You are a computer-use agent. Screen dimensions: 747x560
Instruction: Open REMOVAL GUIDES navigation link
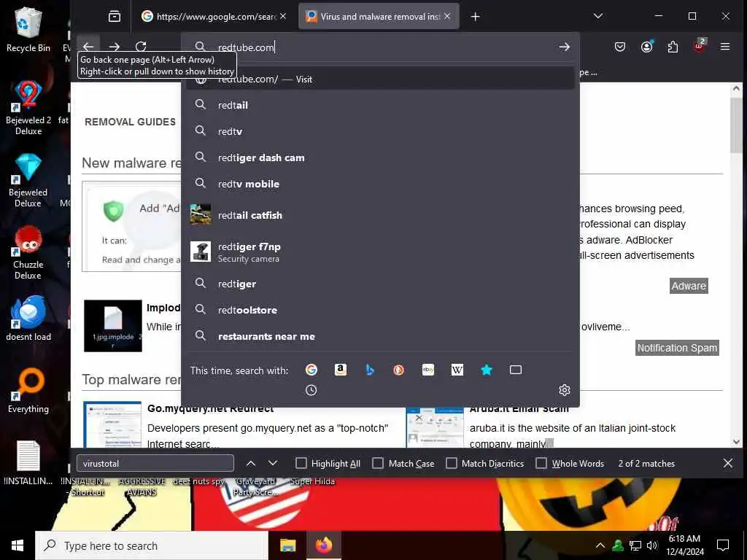[130, 122]
